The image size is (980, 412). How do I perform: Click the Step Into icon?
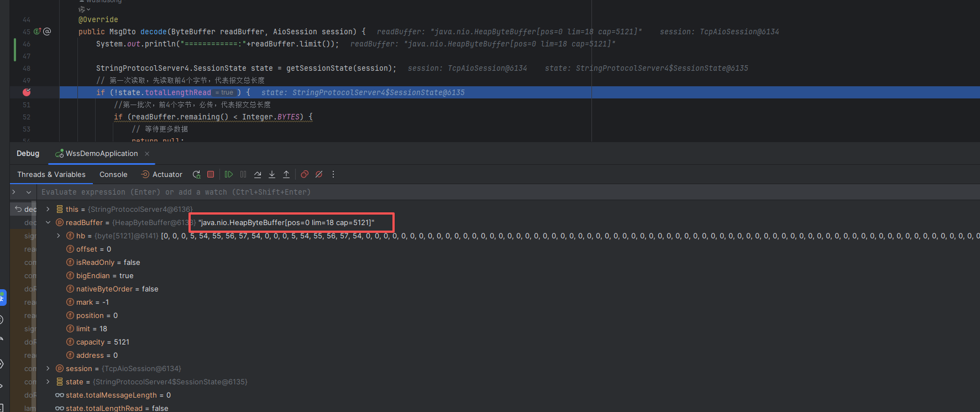(x=272, y=174)
